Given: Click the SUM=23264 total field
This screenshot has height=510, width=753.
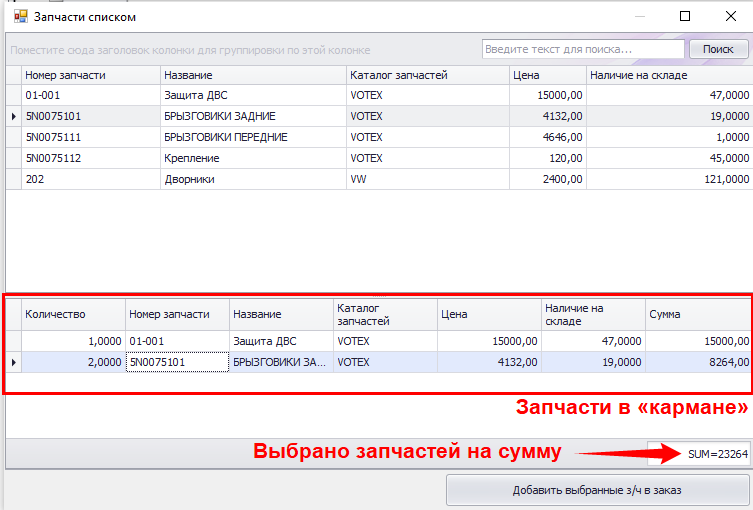Looking at the screenshot, I should [x=698, y=454].
